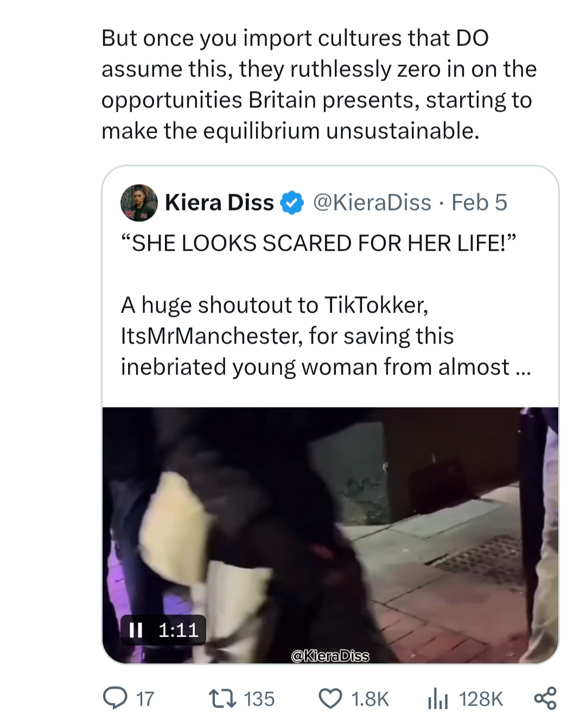Image resolution: width=586 pixels, height=728 pixels.
Task: Open the view analytics bar chart icon
Action: pos(436,699)
